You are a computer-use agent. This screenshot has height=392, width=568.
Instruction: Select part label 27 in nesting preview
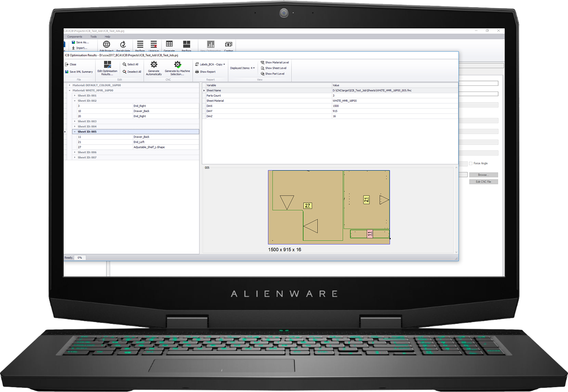pos(308,206)
